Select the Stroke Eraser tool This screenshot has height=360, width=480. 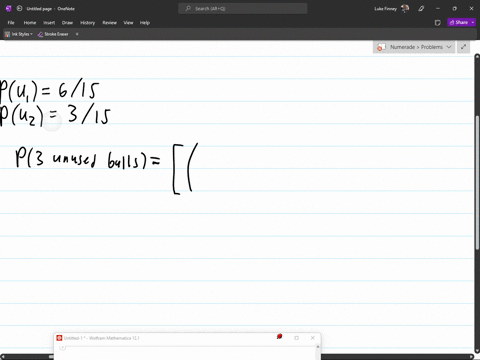click(53, 34)
